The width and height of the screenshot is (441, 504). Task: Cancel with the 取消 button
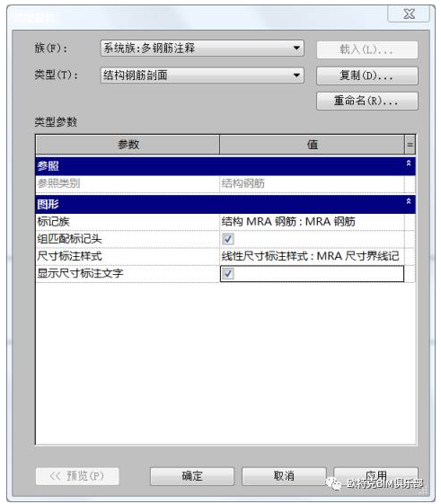(284, 476)
